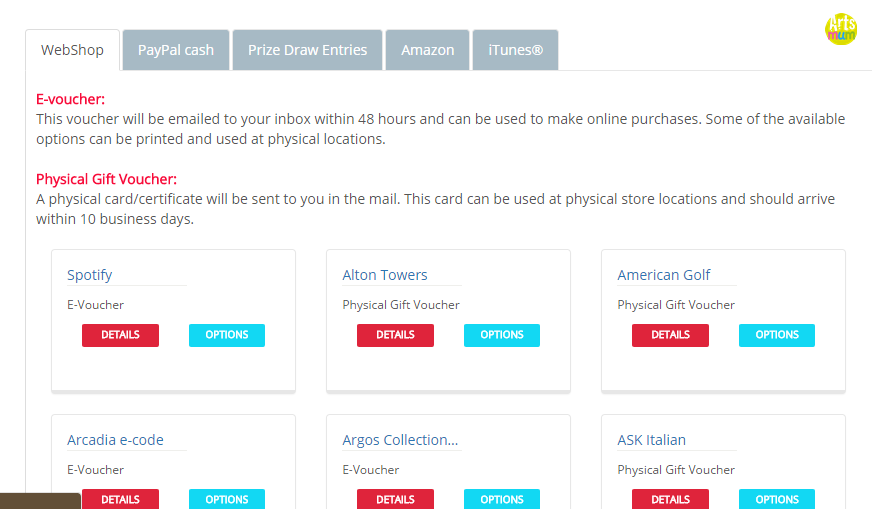The image size is (872, 509).
Task: Open the Argos Collection title link
Action: (400, 440)
